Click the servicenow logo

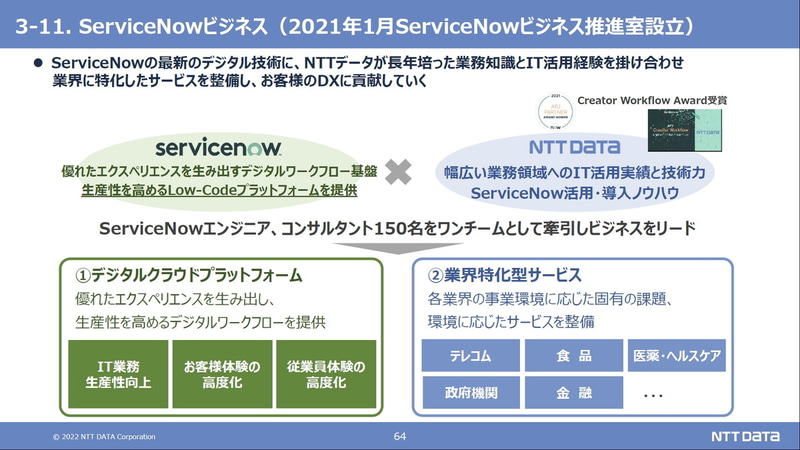[x=218, y=147]
